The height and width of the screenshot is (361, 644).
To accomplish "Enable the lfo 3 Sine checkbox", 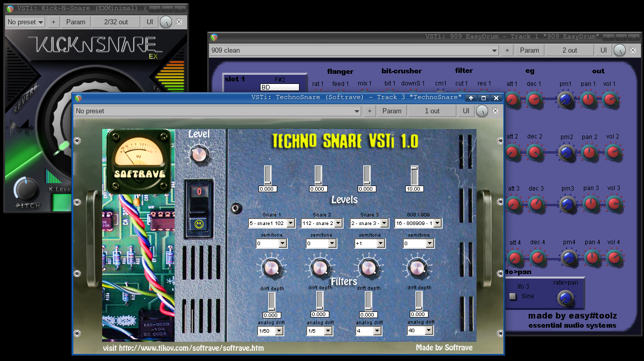I will [512, 296].
